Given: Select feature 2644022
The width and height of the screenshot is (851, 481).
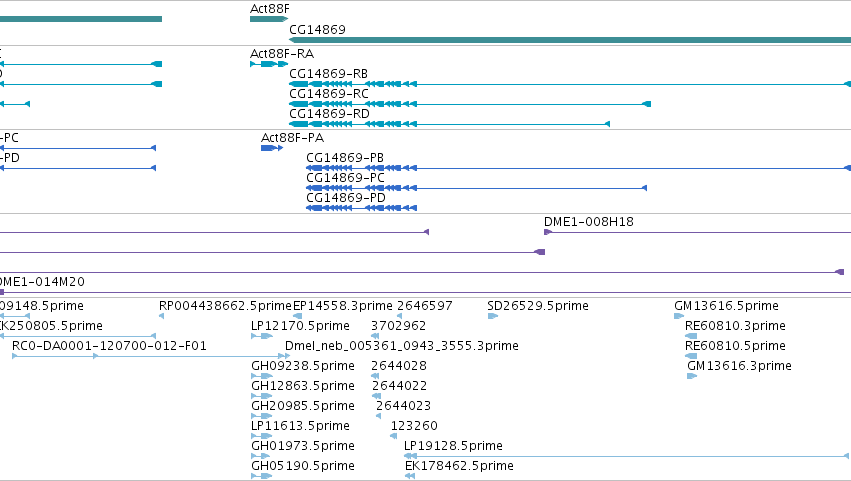Looking at the screenshot, I should (399, 387).
